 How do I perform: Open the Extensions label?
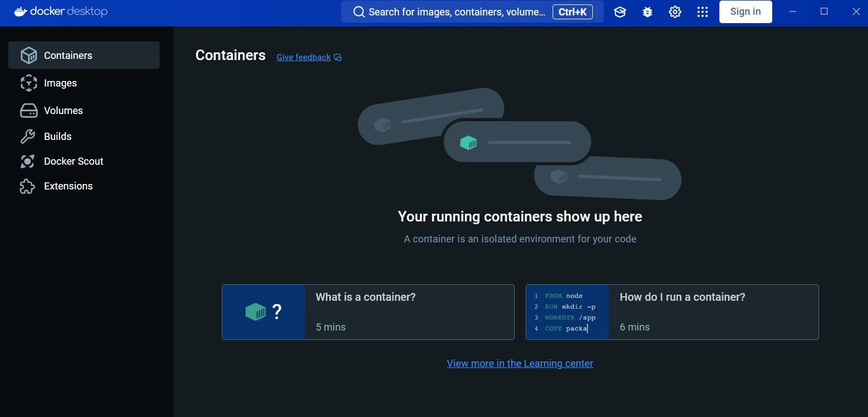68,186
